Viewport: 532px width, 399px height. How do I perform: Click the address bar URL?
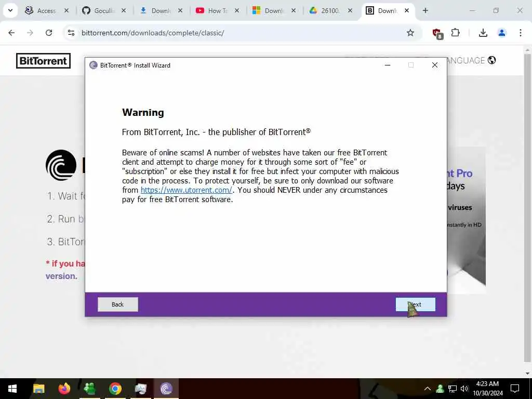tap(153, 33)
